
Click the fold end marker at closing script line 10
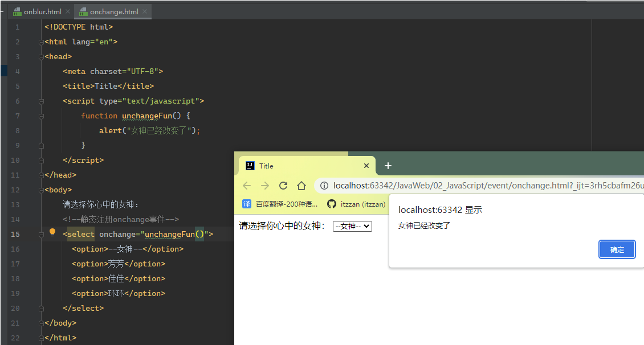pos(41,160)
